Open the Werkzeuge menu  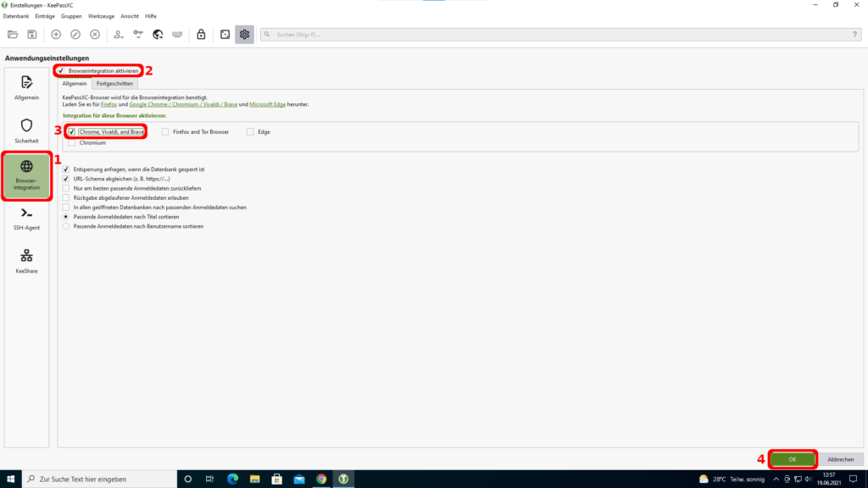click(101, 16)
